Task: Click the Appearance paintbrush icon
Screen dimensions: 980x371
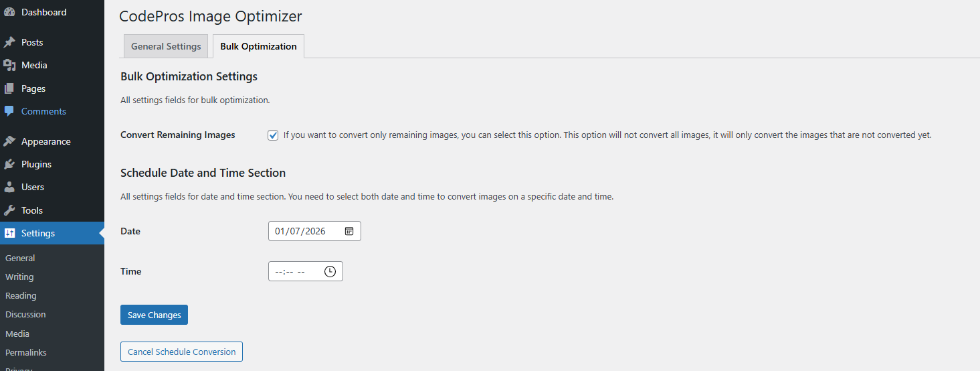Action: 9,141
